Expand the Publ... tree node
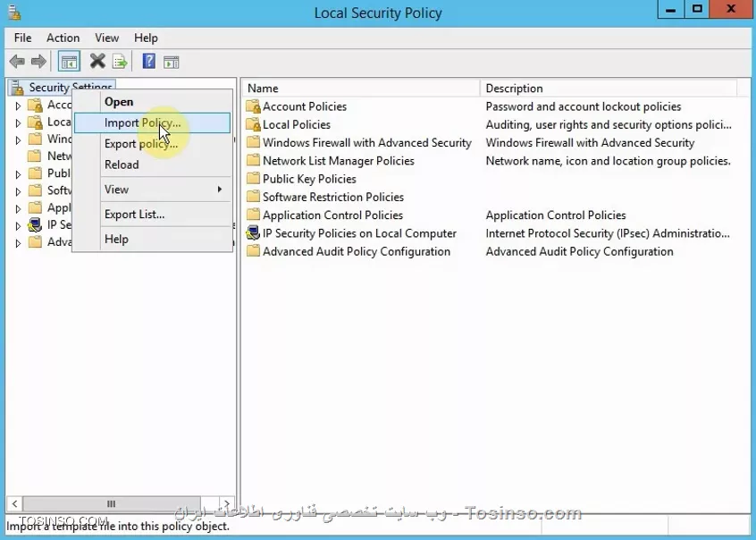The height and width of the screenshot is (540, 756). (18, 174)
